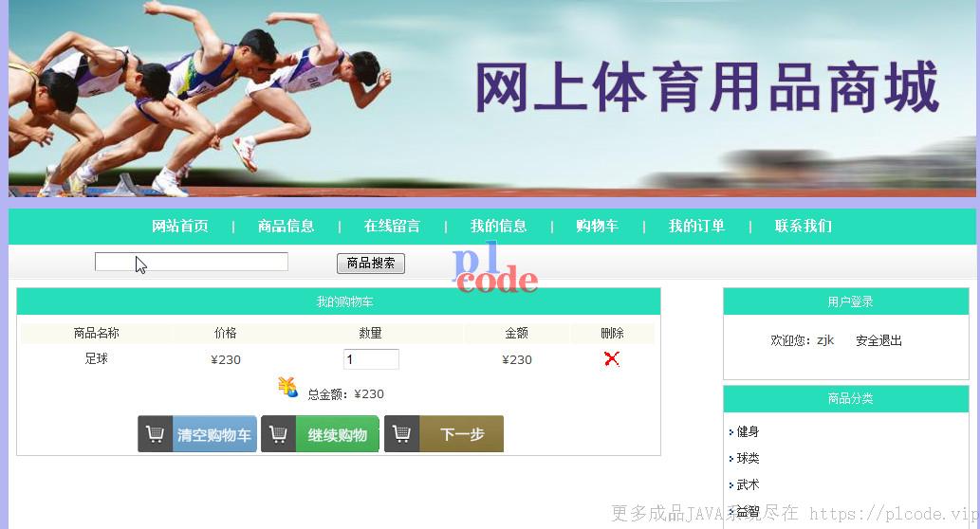
Task: Open 我的信息 in the navigation bar
Action: (498, 226)
